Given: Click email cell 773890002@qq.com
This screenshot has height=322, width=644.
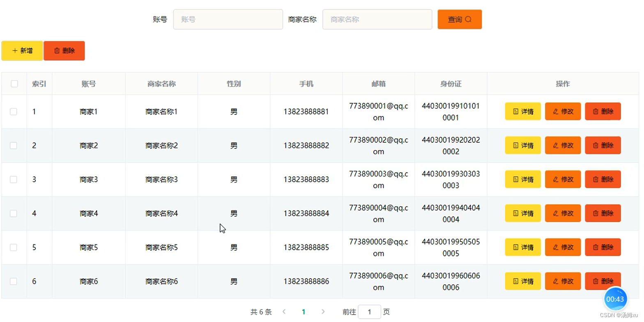Looking at the screenshot, I should point(378,146).
